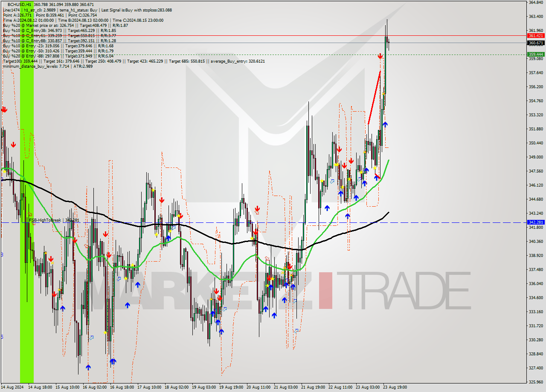
Task: Click the Time A:2024.08.12 info line
Action: [83, 20]
